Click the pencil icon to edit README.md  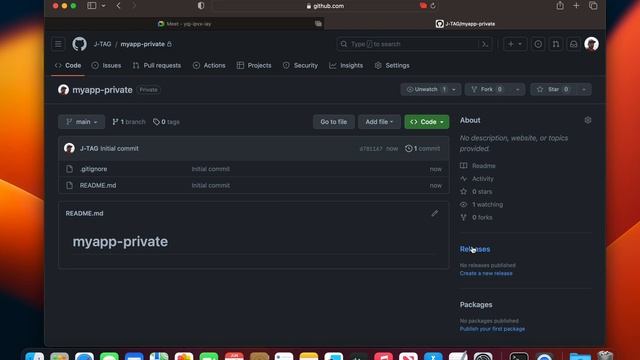[x=435, y=213]
